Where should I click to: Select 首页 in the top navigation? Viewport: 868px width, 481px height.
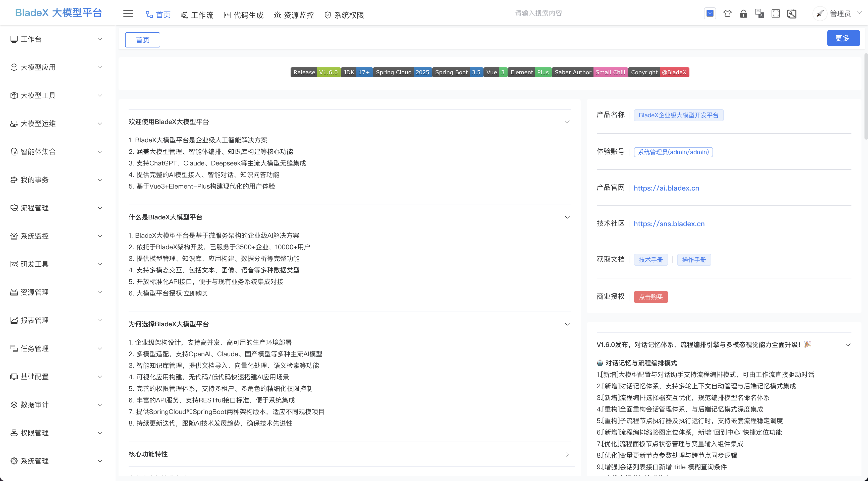pos(158,15)
